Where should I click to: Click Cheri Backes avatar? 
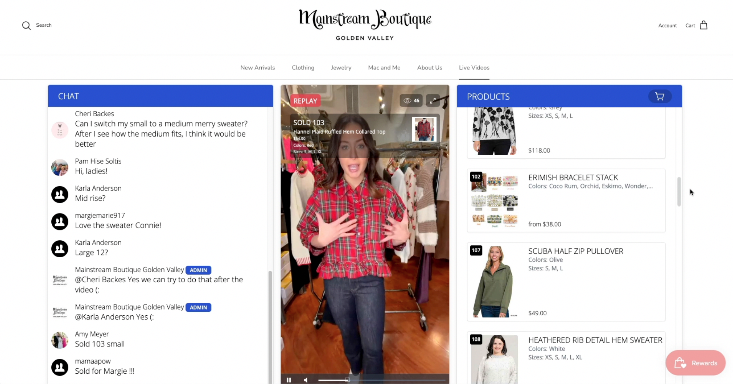(x=60, y=130)
